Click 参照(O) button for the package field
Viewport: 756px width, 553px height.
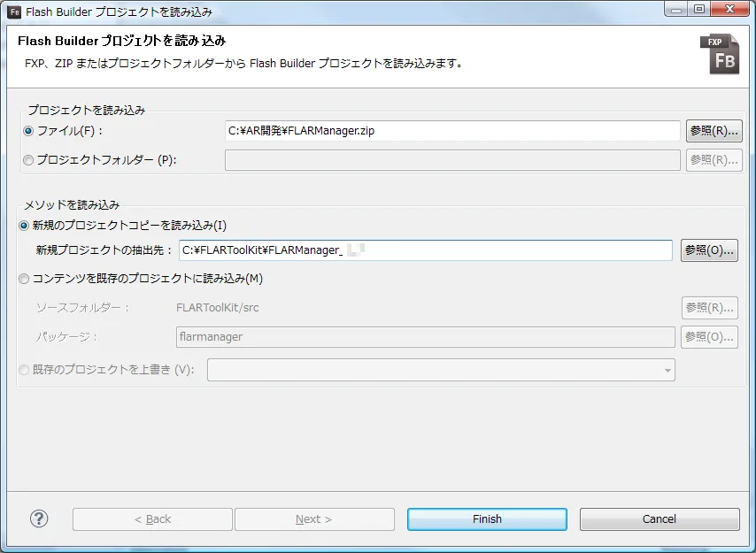point(710,337)
